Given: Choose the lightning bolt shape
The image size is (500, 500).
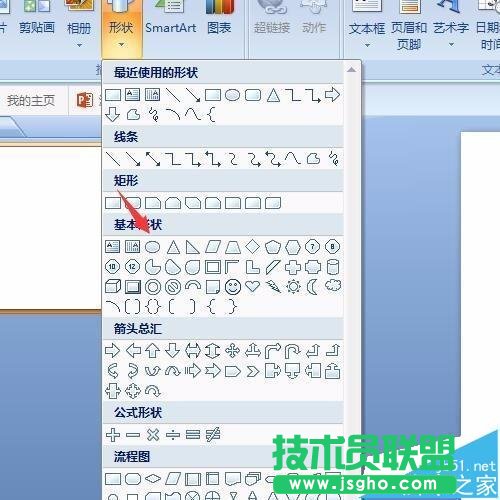Looking at the screenshot, I should coord(273,287).
